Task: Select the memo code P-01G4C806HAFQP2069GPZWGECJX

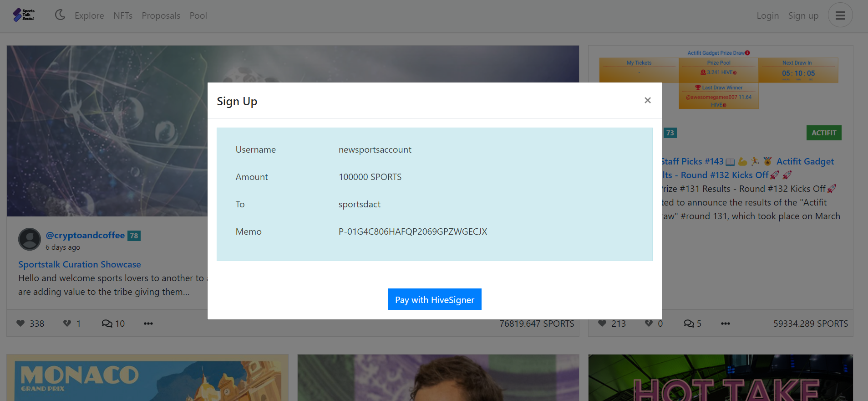Action: [x=413, y=231]
